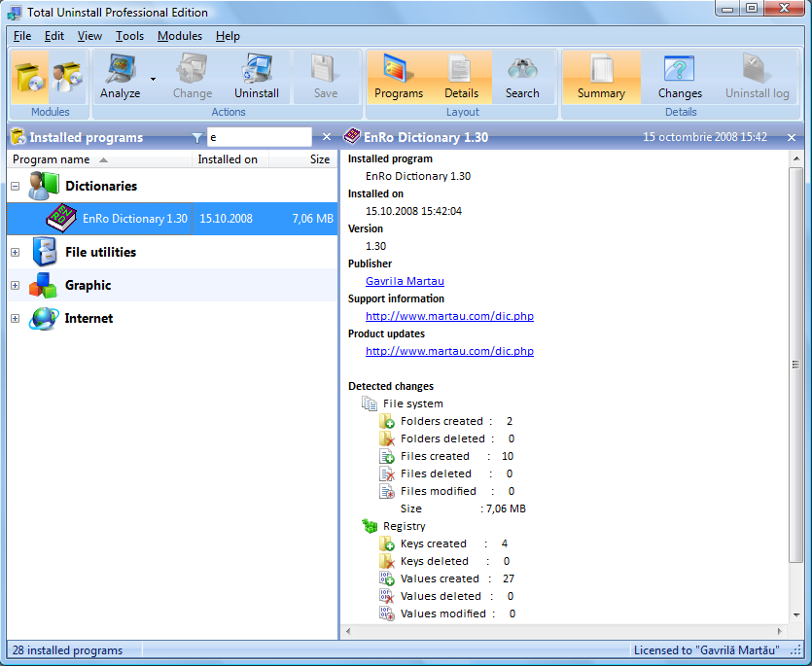Open the Tools menu
This screenshot has width=812, height=666.
pos(129,36)
